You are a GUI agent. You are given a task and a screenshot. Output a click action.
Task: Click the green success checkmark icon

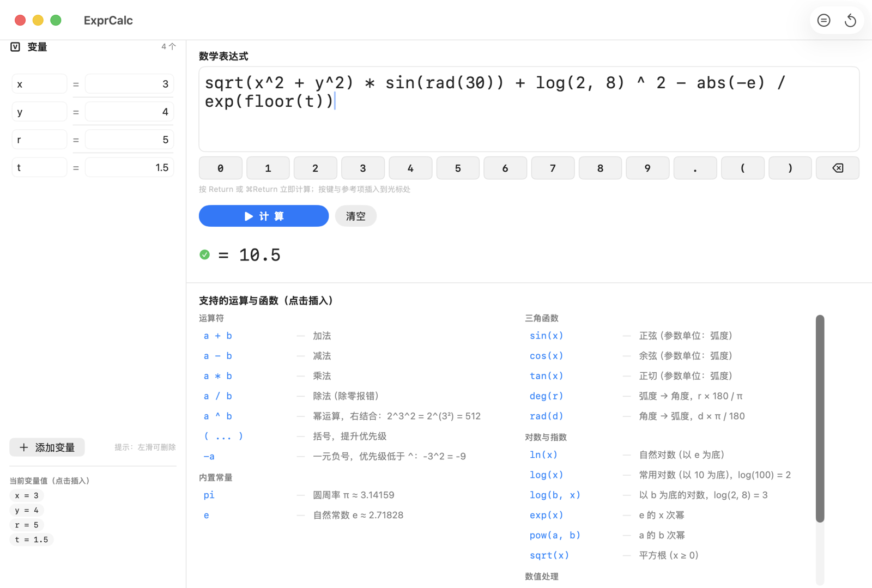[205, 254]
